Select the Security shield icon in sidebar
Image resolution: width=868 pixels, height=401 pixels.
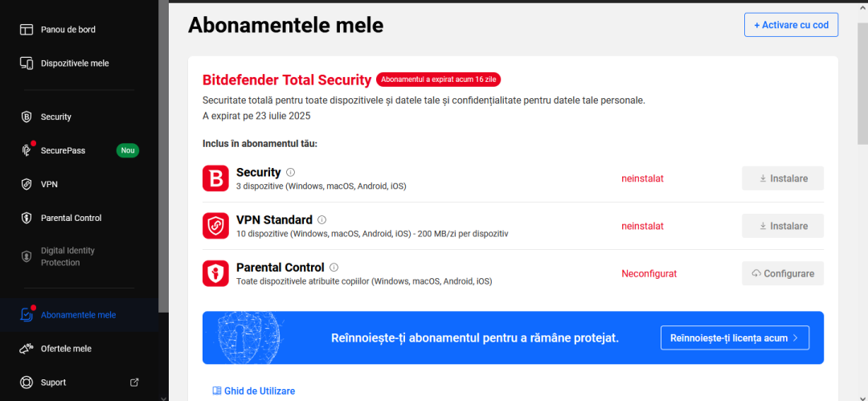pos(27,117)
